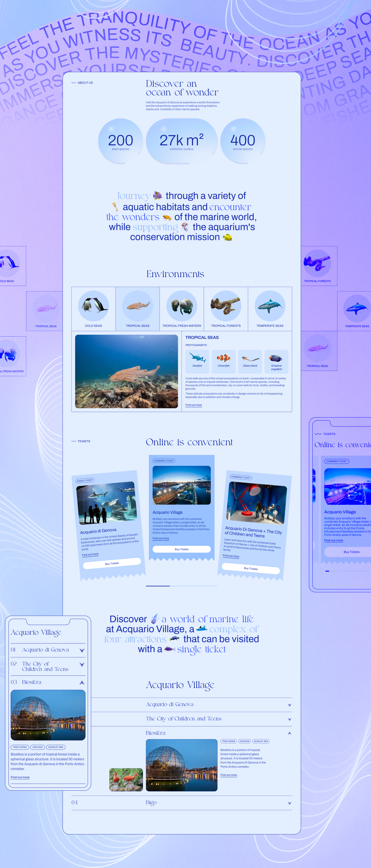The image size is (371, 868).
Task: Click the "Online is convenient" heading in the main panel
Action: [x=189, y=442]
